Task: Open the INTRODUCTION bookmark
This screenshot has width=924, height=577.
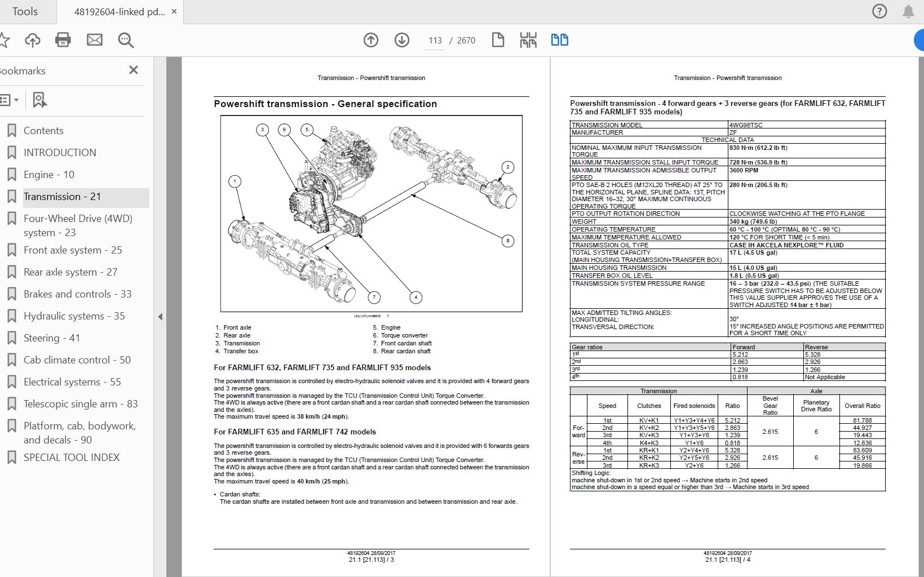Action: click(60, 153)
